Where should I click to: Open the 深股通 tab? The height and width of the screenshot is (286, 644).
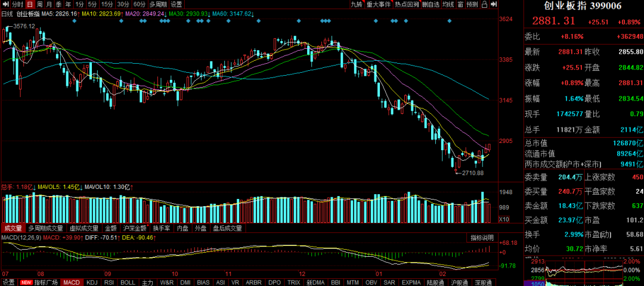tap(482, 282)
